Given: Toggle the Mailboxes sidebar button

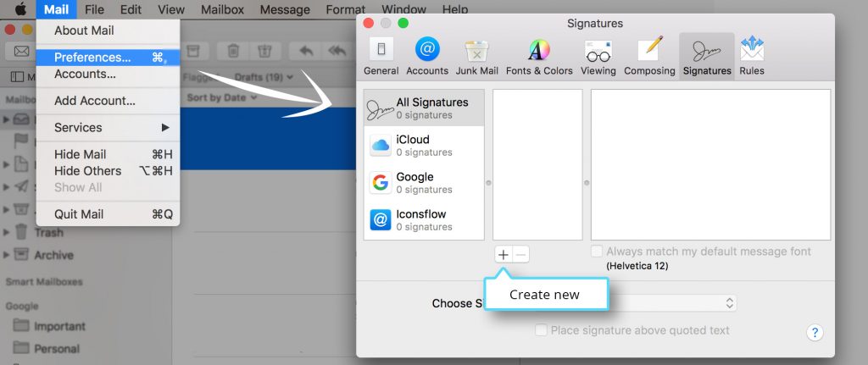Looking at the screenshot, I should [22, 77].
